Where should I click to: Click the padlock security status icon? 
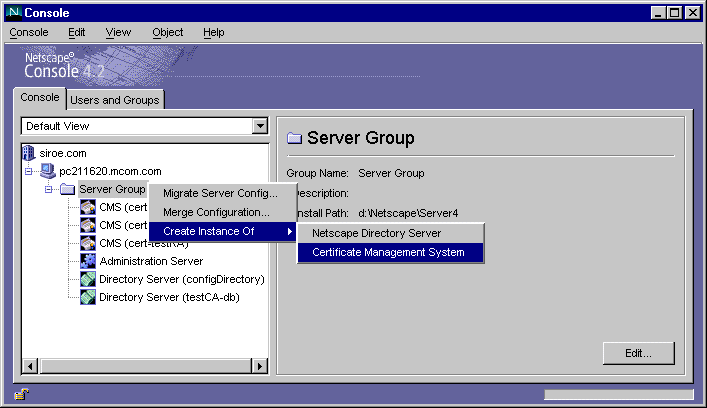(22, 394)
